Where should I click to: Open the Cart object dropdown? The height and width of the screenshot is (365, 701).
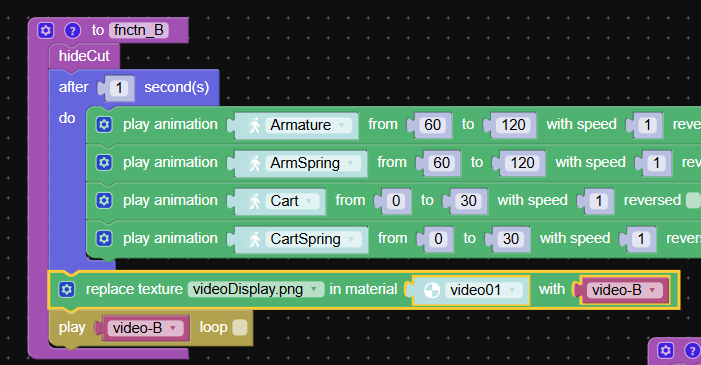tap(292, 201)
